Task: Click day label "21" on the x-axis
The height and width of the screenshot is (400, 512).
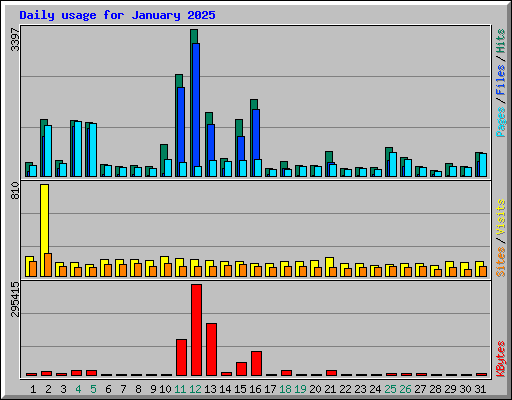Action: click(x=330, y=389)
